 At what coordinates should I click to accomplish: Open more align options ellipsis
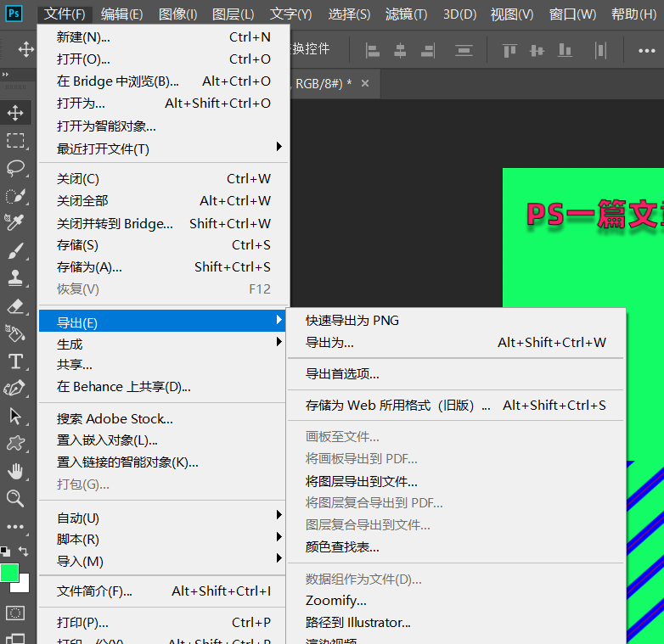(x=647, y=51)
